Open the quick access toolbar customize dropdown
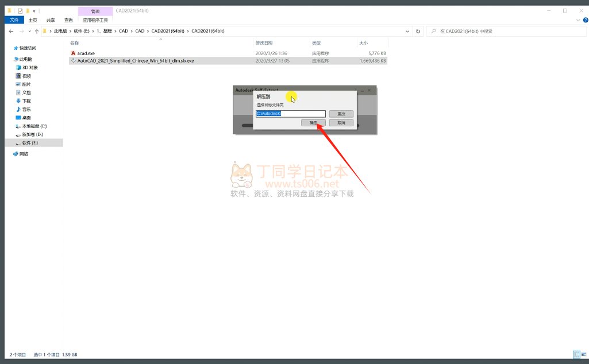 (x=34, y=11)
